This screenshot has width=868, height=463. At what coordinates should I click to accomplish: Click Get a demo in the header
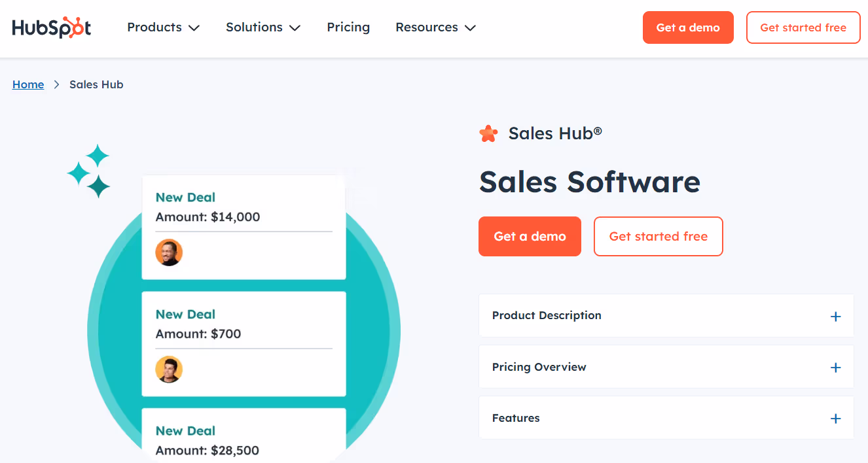688,27
